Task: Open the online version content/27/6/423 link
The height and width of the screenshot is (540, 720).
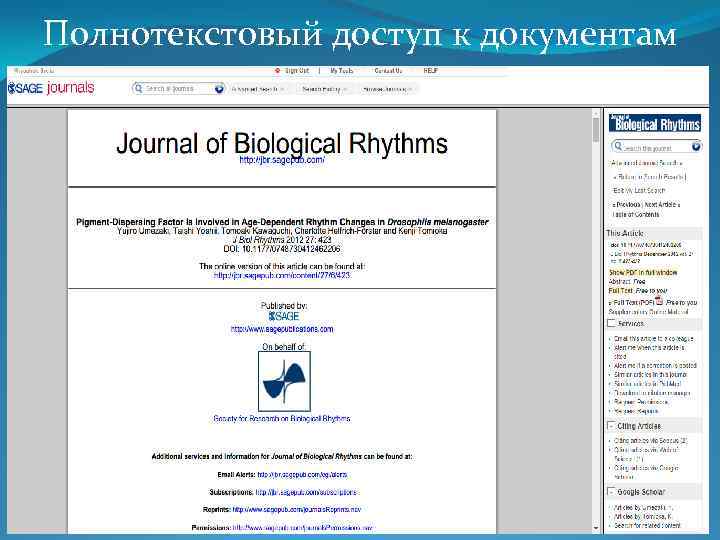Action: (282, 276)
